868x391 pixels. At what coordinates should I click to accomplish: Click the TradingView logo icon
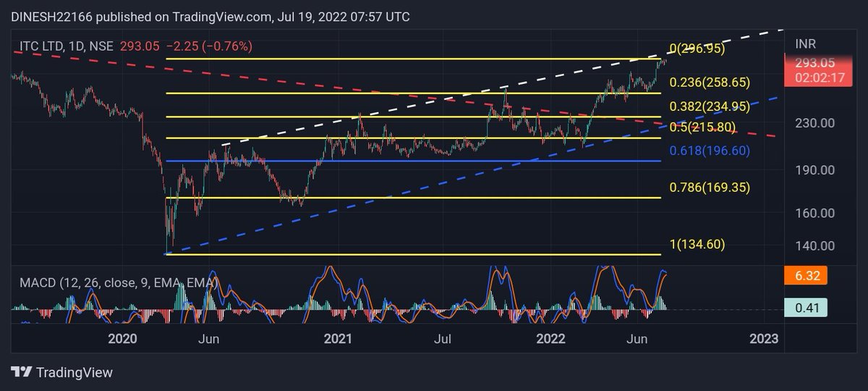23,373
